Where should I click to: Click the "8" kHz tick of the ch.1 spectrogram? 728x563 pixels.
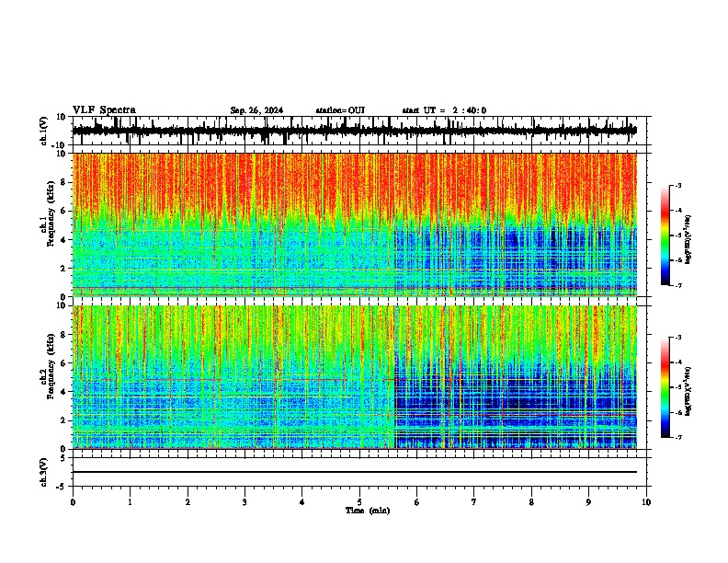[63, 182]
